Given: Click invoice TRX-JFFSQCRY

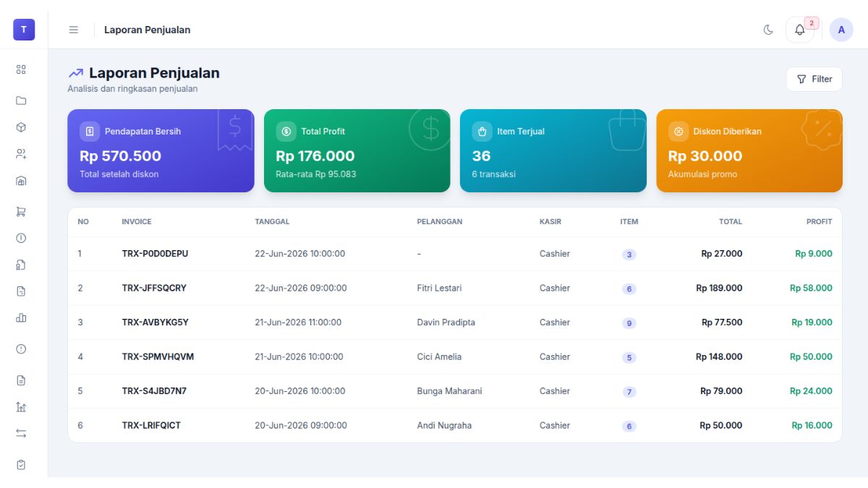Looking at the screenshot, I should tap(154, 288).
